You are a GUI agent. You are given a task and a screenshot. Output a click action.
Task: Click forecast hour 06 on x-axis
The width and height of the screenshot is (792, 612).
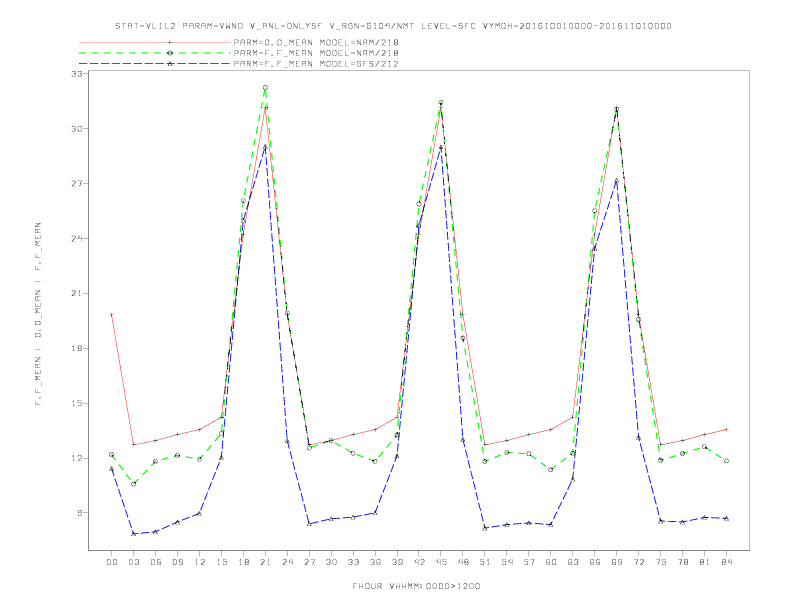click(x=156, y=562)
